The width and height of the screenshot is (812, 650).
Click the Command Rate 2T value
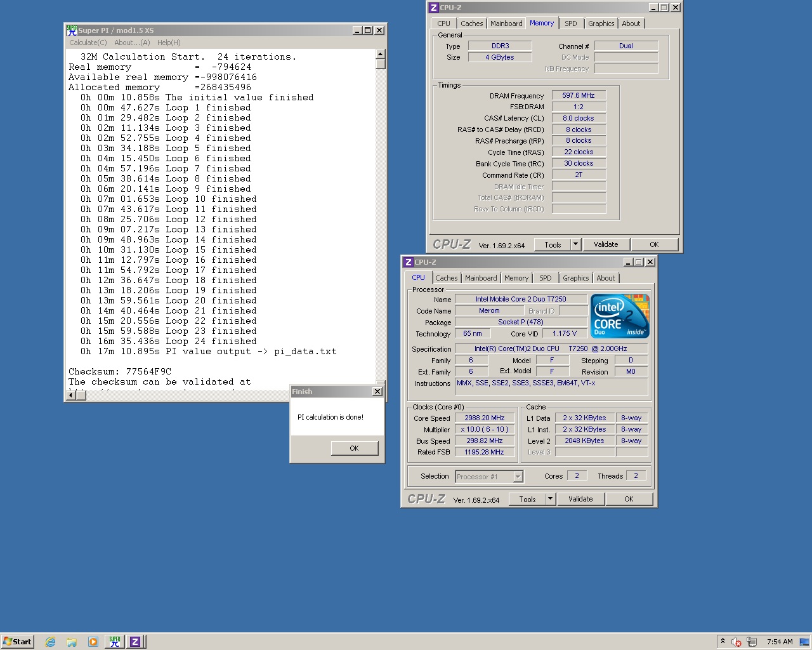579,175
